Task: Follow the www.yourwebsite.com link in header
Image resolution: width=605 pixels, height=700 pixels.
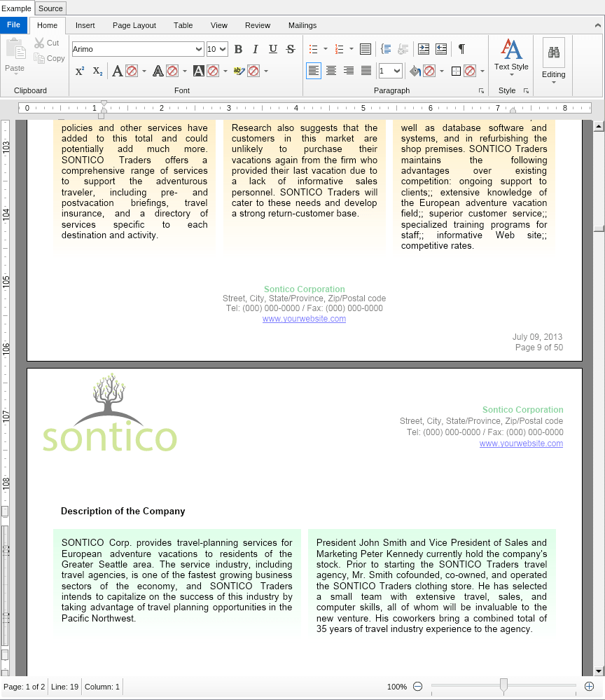Action: (521, 444)
